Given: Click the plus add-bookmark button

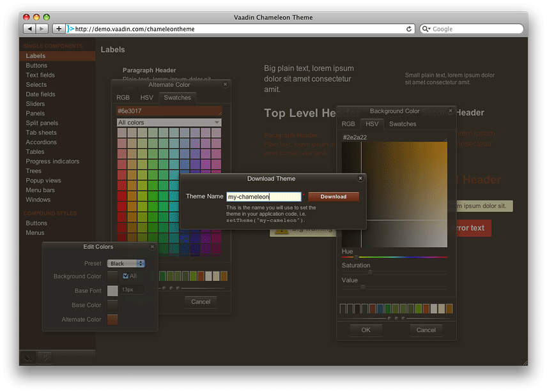Looking at the screenshot, I should click(59, 29).
